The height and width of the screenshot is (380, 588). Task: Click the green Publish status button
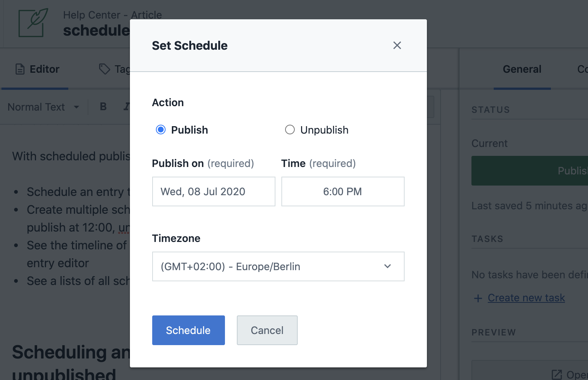coord(530,171)
